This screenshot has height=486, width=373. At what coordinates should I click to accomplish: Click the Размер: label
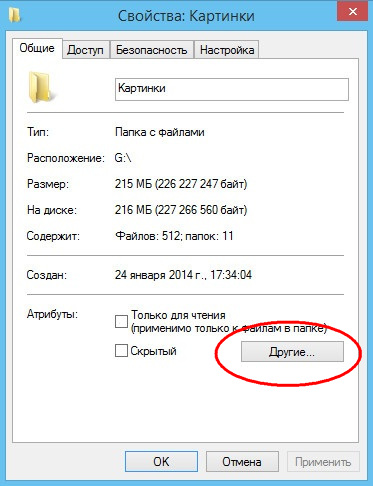coord(48,184)
